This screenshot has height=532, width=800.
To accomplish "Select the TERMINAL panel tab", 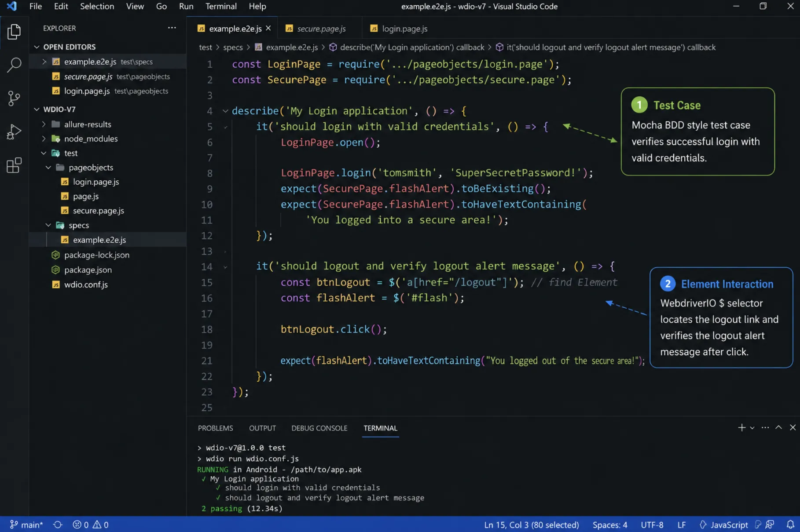I will click(380, 428).
